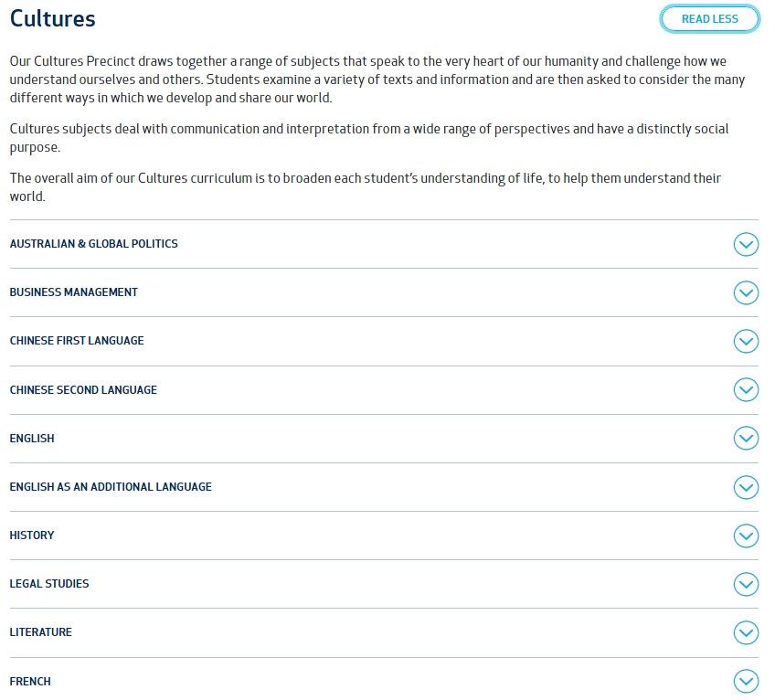Select the BUSINESS MANAGEMENT heading

pyautogui.click(x=74, y=292)
